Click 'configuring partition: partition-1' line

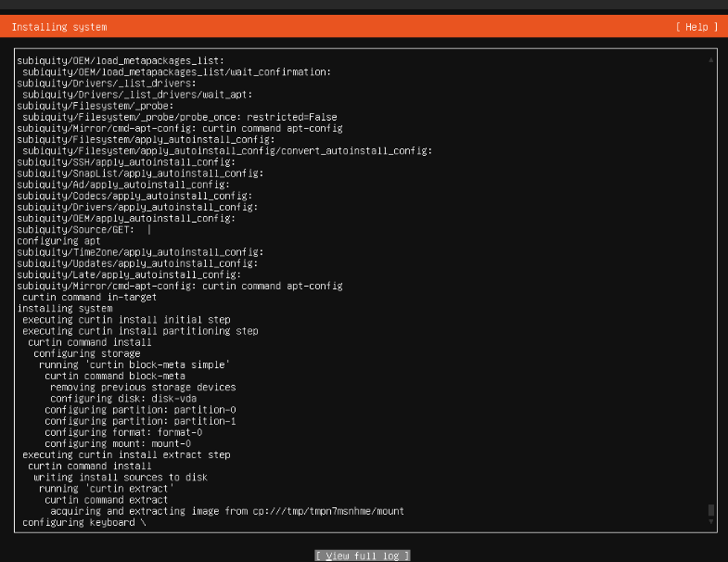tap(140, 421)
